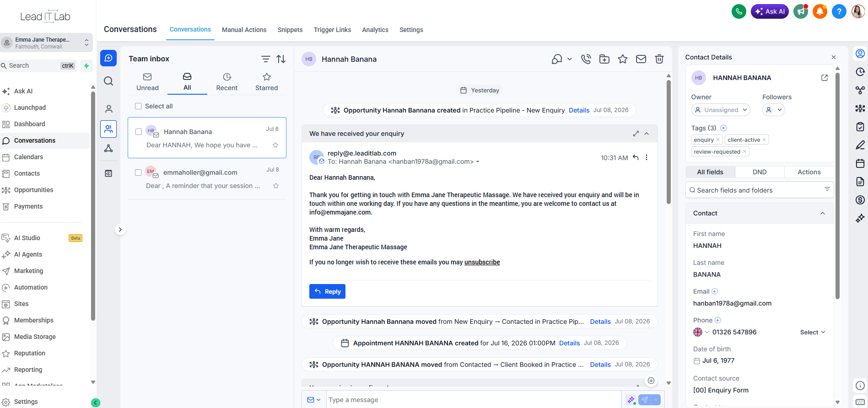The image size is (868, 408).
Task: Click the reply arrow beside 10:31 AM
Action: tap(636, 157)
